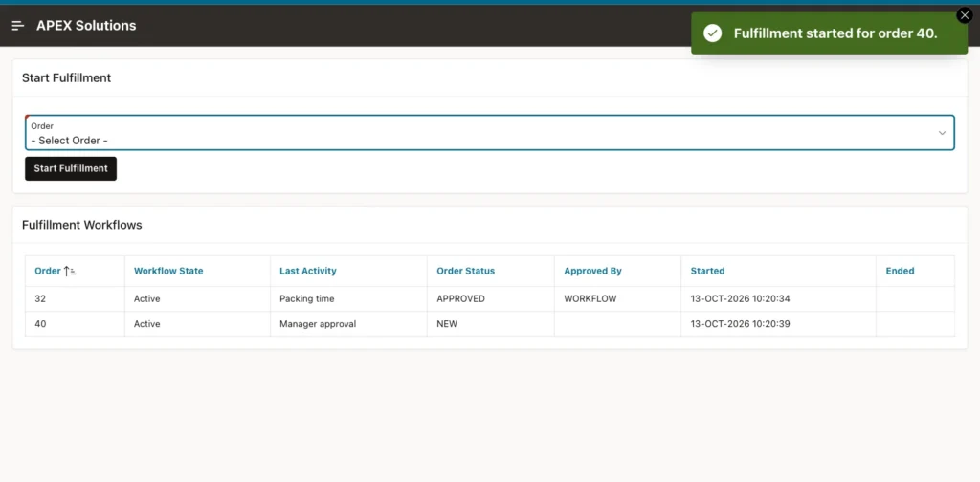This screenshot has height=482, width=980.
Task: Sort by Workflow State column header
Action: point(168,271)
